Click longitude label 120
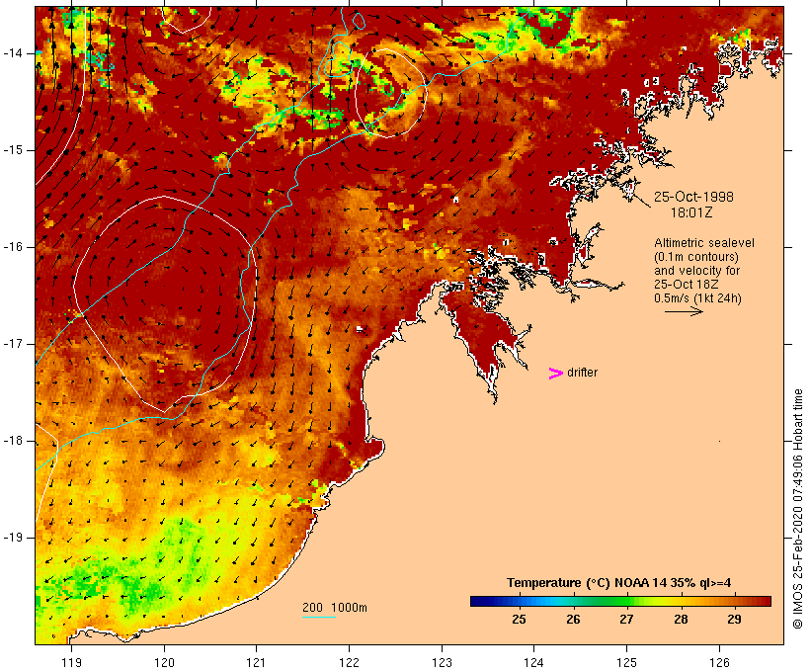The height and width of the screenshot is (672, 810). (x=164, y=663)
